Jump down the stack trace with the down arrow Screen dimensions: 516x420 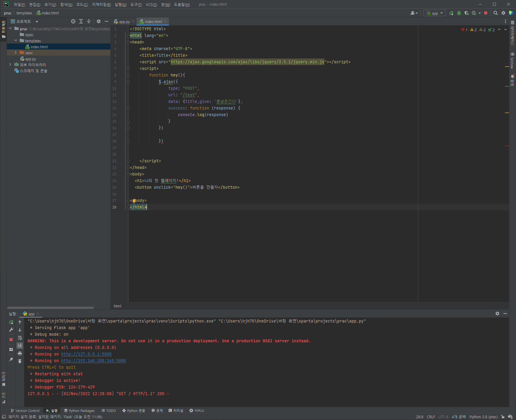click(x=20, y=330)
